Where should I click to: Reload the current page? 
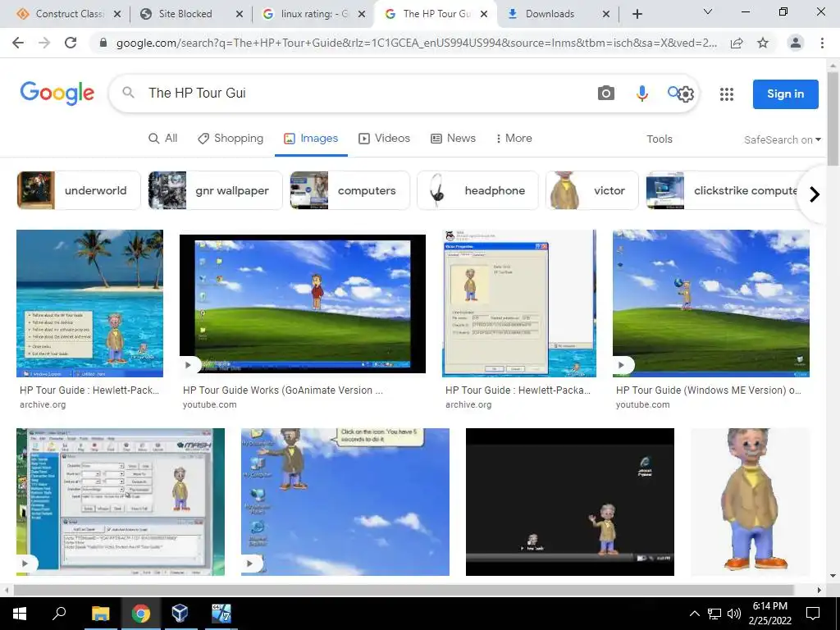[71, 43]
